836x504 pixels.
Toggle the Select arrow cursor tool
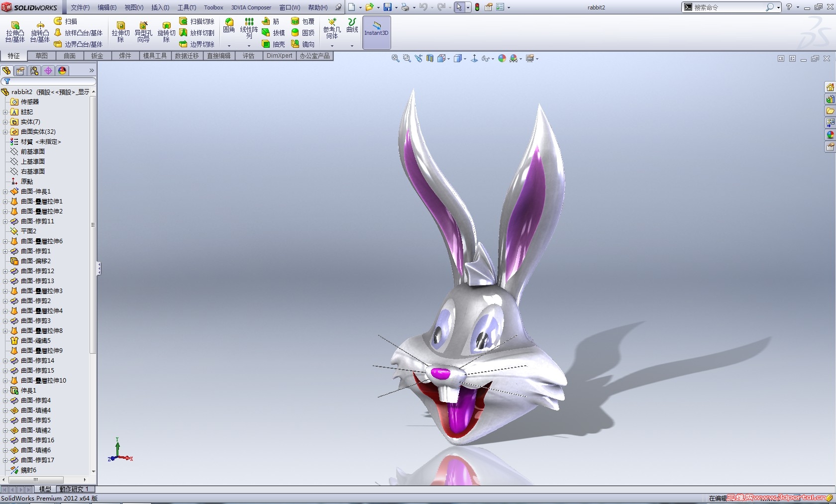[x=459, y=7]
